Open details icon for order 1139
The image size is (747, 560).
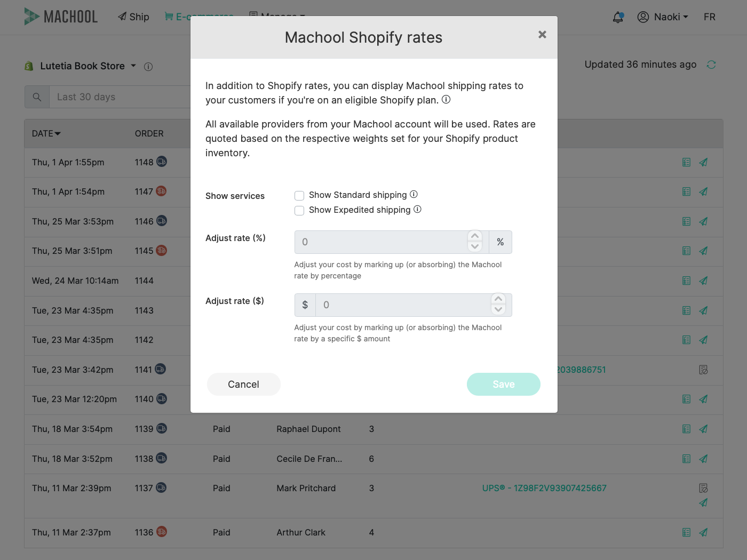(687, 429)
